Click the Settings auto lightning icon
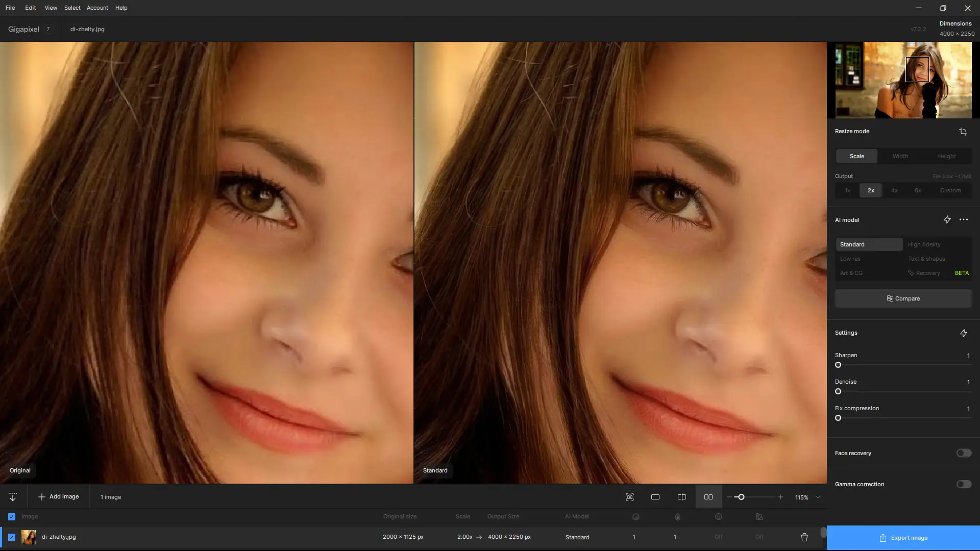980x551 pixels. [963, 333]
